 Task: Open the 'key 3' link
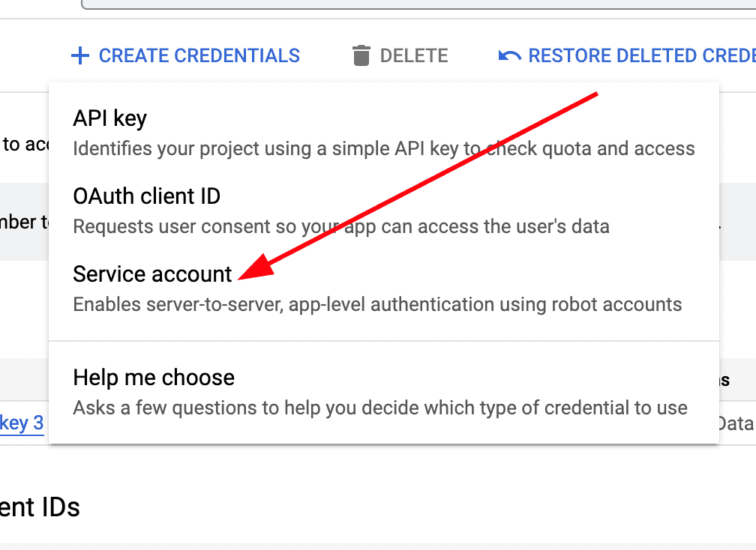[x=22, y=423]
